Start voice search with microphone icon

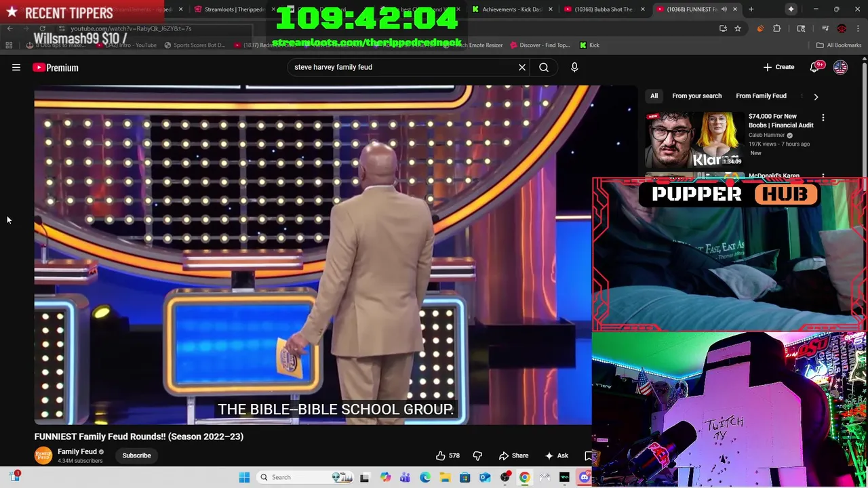pos(574,67)
